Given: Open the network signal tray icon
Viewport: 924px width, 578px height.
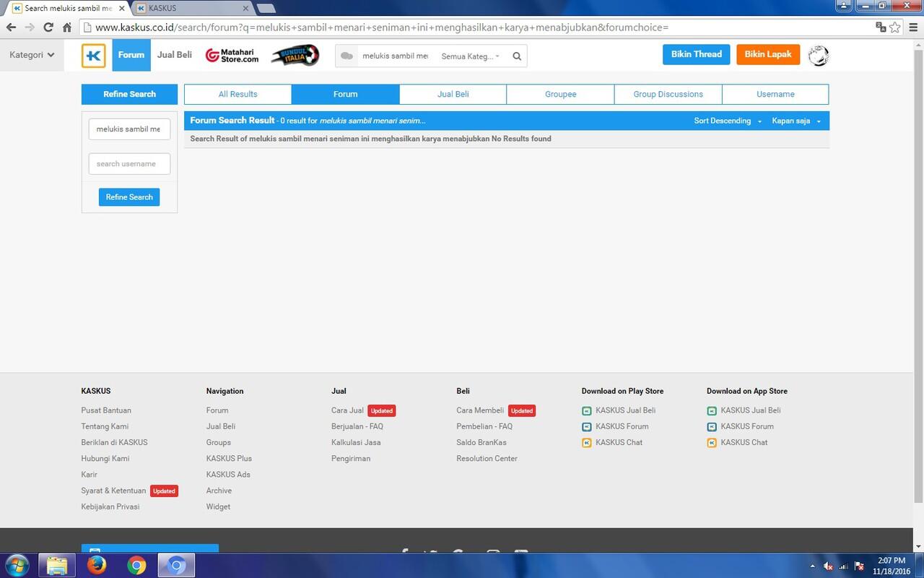Looking at the screenshot, I should 844,566.
